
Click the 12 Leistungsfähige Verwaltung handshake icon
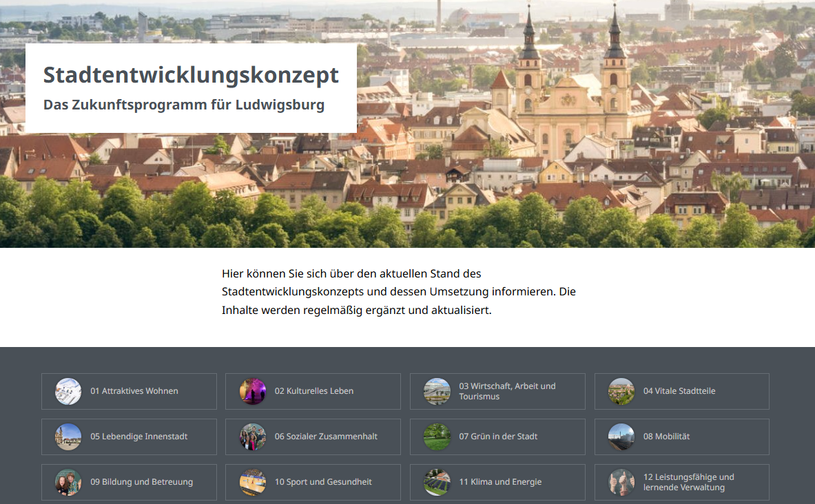click(x=621, y=482)
